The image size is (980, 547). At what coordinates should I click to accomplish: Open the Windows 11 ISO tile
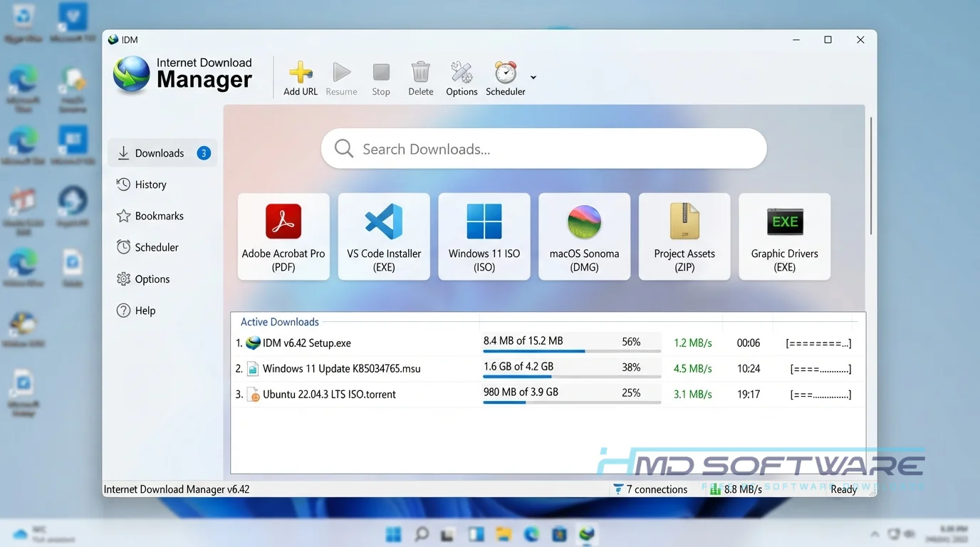click(484, 236)
